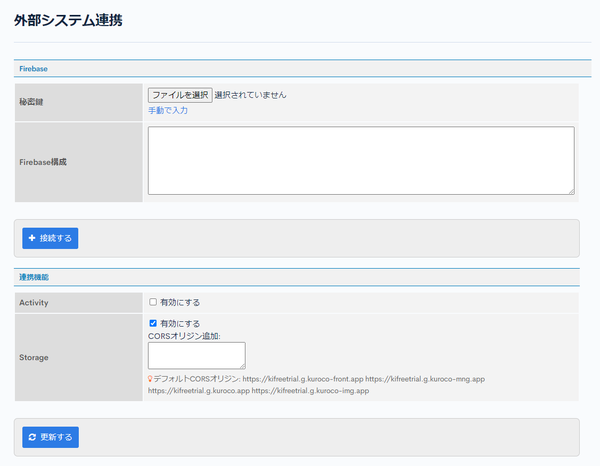Click the Firebase構成 row label
The width and height of the screenshot is (600, 466).
(43, 162)
